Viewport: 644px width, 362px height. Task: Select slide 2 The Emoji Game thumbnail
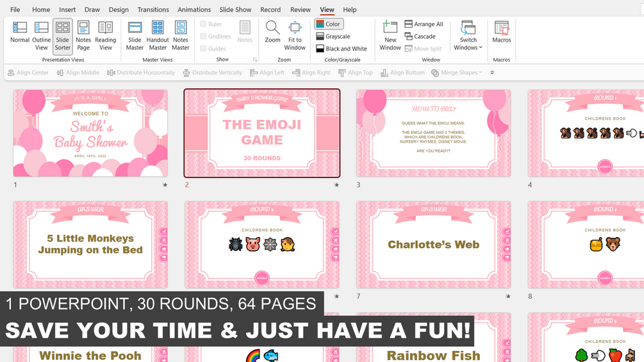tap(262, 133)
